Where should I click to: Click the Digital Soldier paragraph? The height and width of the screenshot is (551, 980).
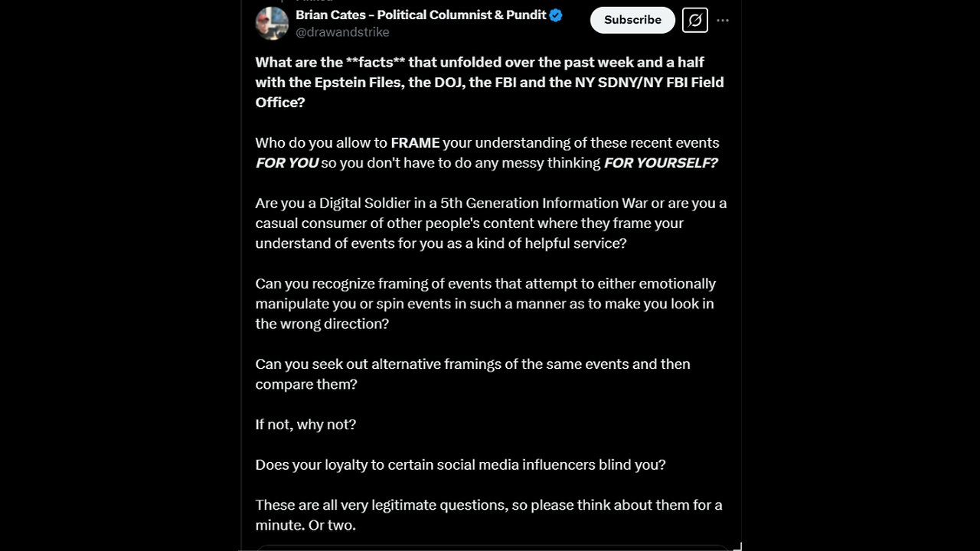tap(490, 223)
